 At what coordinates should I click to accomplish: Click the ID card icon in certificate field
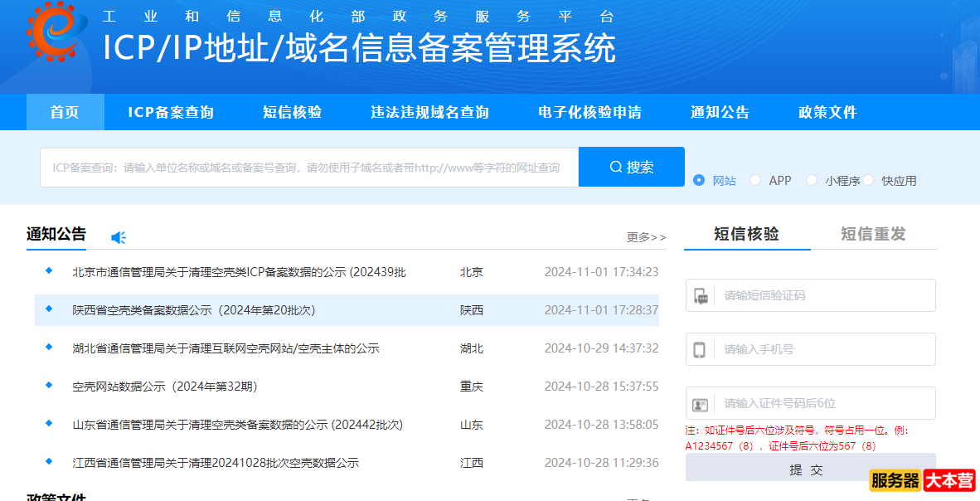[701, 404]
